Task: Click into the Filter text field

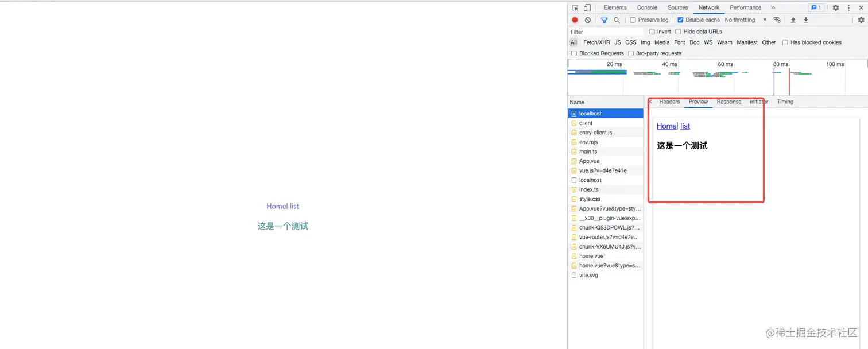Action: (606, 32)
